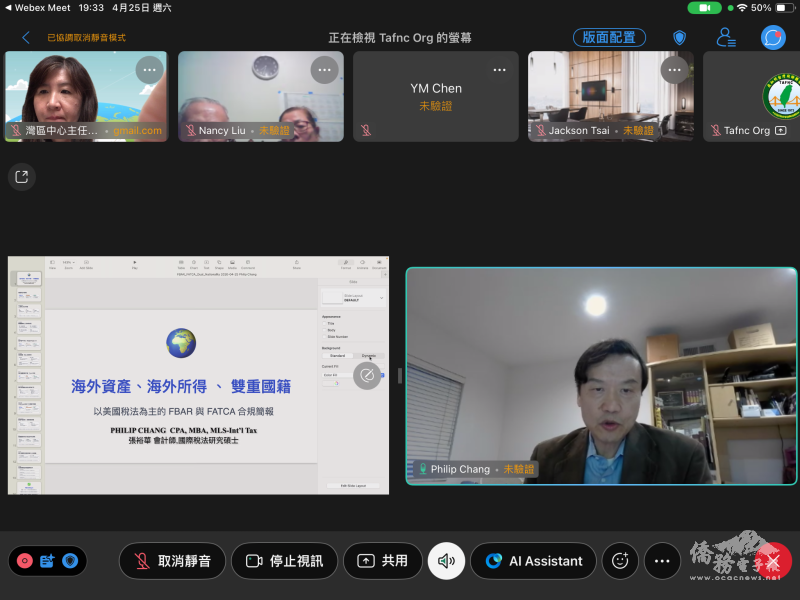Select Philip Chang's video tile
The width and height of the screenshot is (800, 600).
click(x=601, y=376)
